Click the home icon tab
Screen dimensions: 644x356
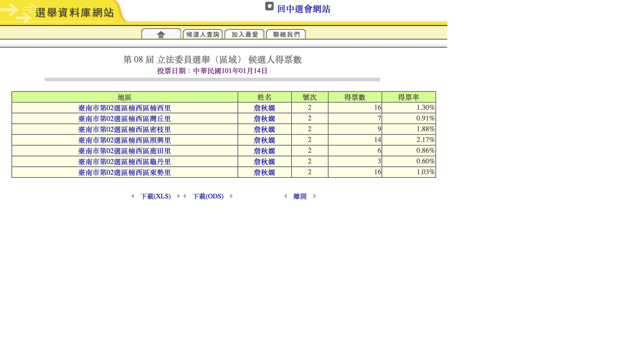click(161, 34)
